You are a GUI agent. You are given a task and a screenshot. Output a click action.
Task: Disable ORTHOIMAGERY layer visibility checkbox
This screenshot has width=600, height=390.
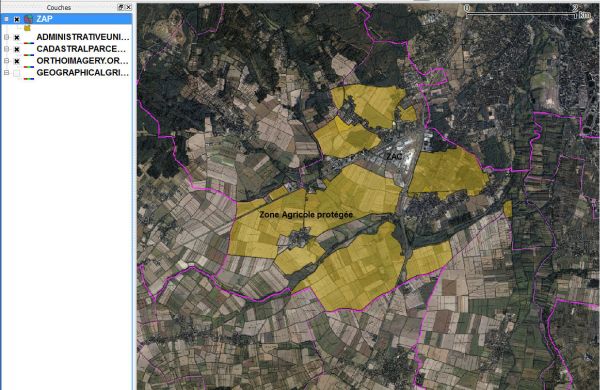(x=17, y=61)
